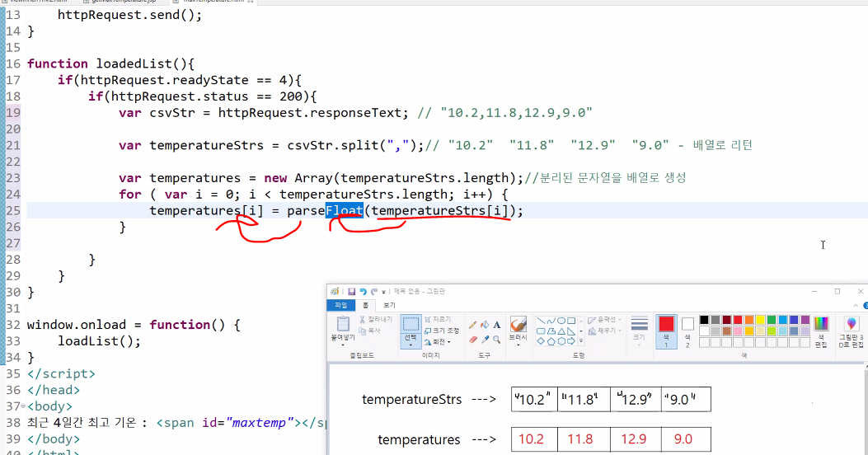The image size is (868, 455).
Task: Select the Text tool (A)
Action: [496, 325]
